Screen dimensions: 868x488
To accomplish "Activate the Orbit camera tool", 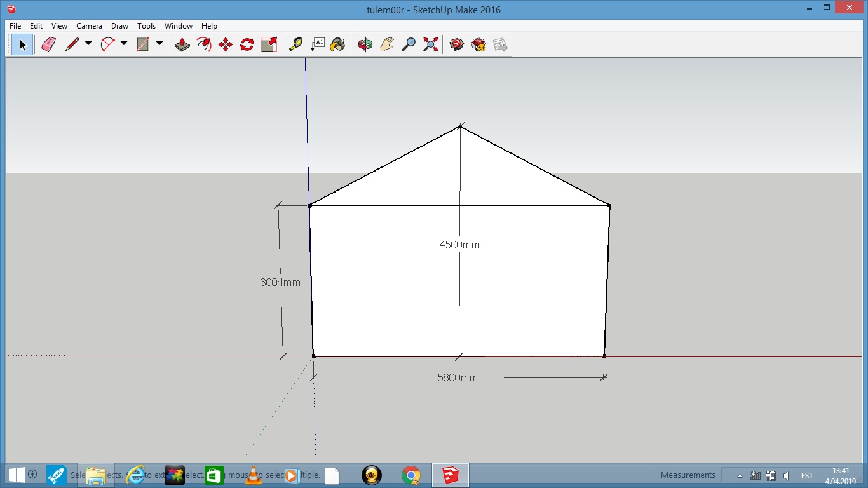I will tap(365, 44).
